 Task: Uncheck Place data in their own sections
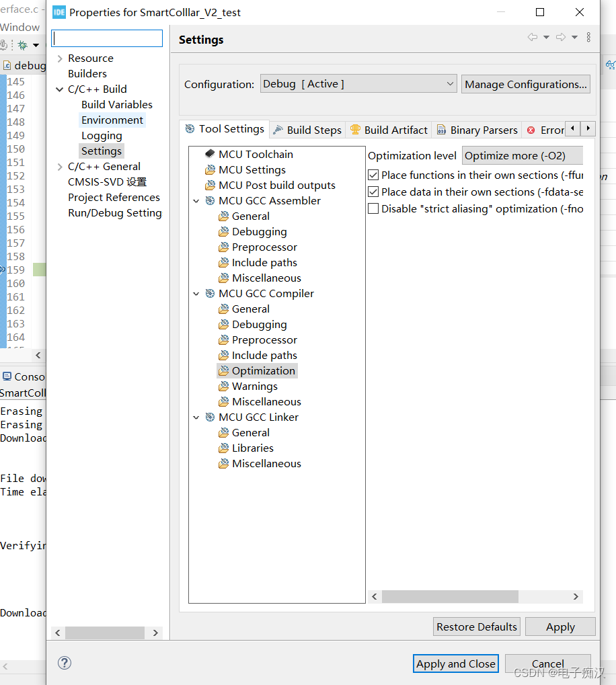point(373,192)
